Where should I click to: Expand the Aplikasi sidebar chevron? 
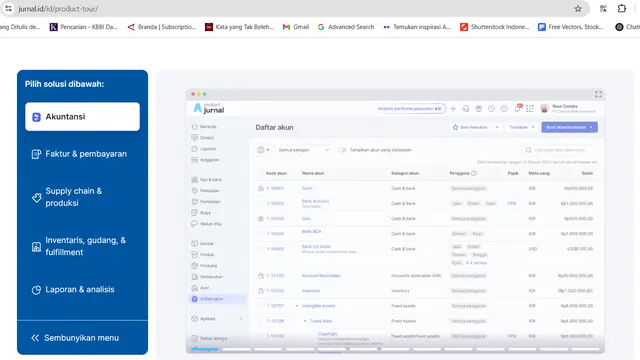(240, 318)
